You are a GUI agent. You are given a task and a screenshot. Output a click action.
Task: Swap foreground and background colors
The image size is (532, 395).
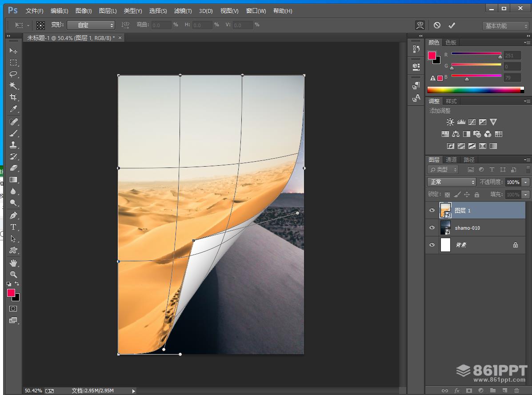click(x=17, y=283)
